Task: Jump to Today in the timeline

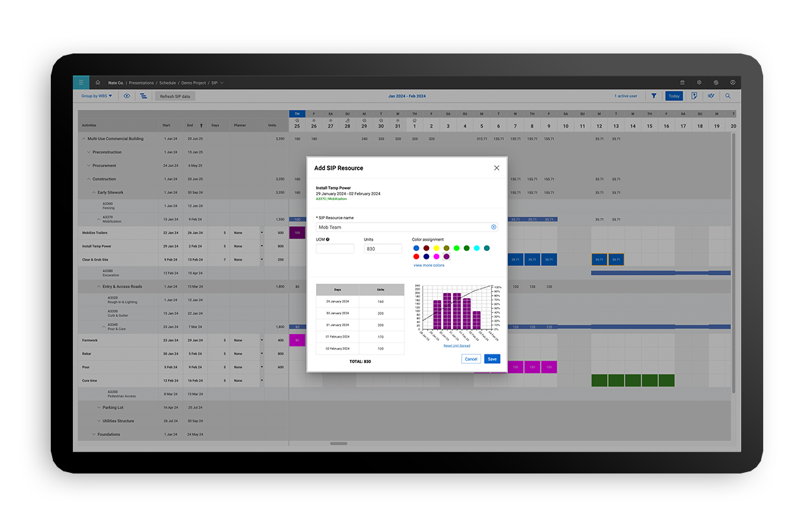Action: coord(674,96)
